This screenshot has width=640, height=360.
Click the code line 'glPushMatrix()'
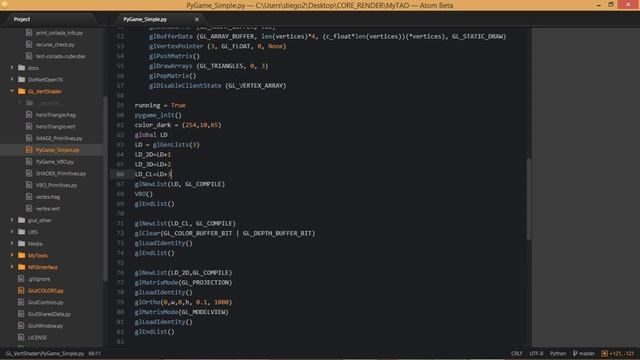[x=174, y=56]
